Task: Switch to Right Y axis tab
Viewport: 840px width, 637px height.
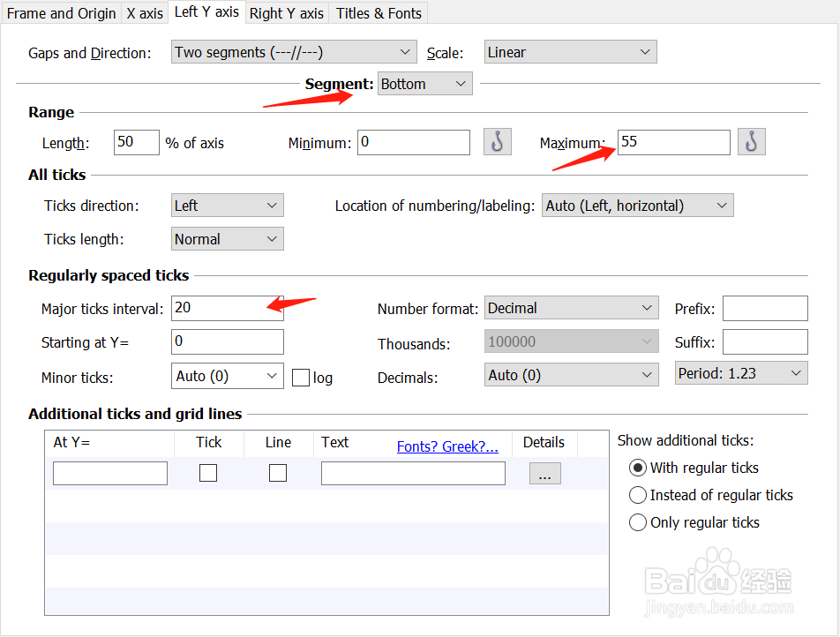Action: point(287,13)
